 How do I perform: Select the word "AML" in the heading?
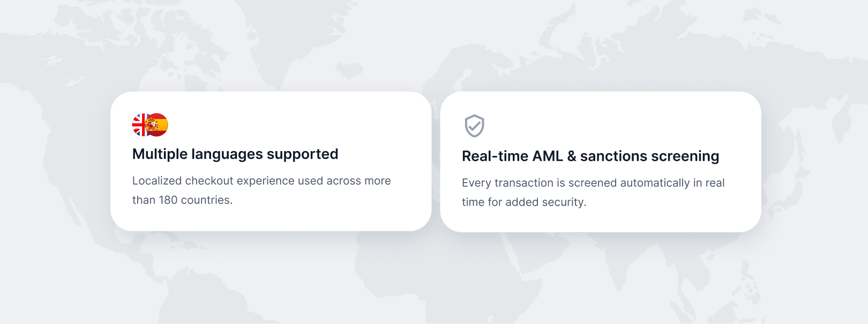point(544,156)
